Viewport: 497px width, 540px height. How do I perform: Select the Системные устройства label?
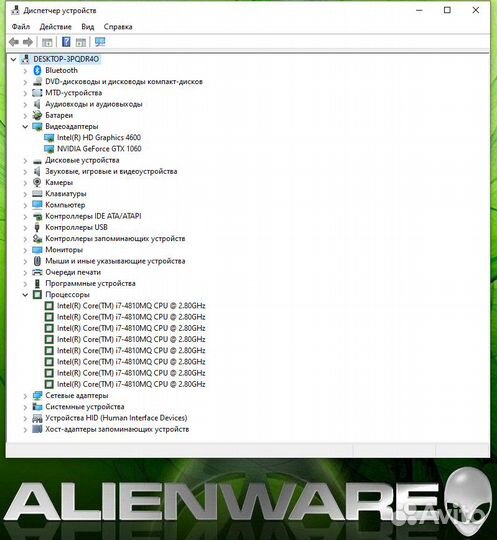pyautogui.click(x=85, y=407)
